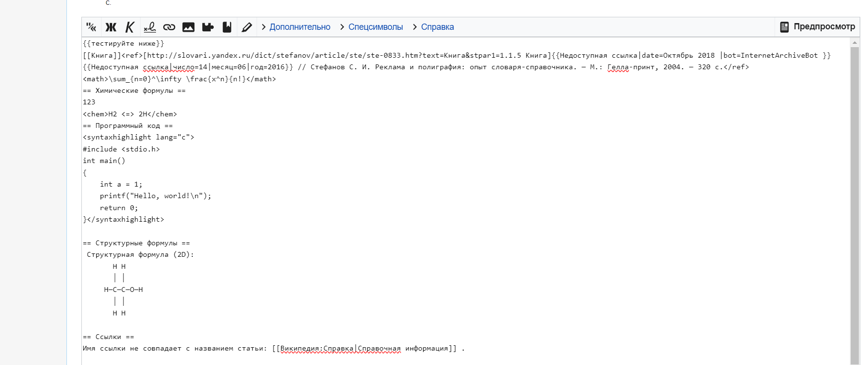Image resolution: width=868 pixels, height=365 pixels.
Task: Open the insert link tool
Action: click(169, 27)
